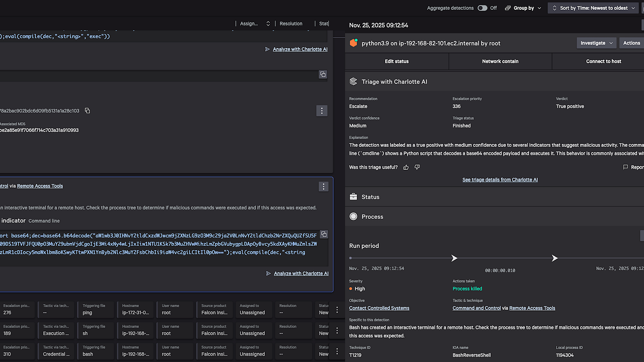Open three-dot menu for Remote Access Tools detection
The image size is (644, 362).
(323, 186)
